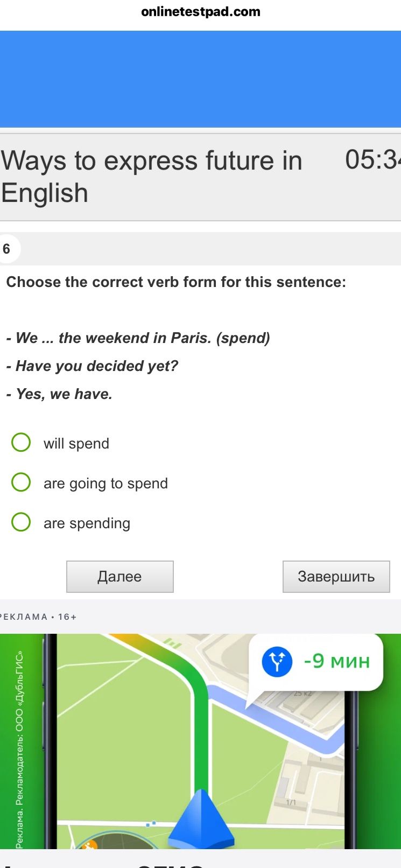
Task: Open the 2GIS map advertisement image
Action: (200, 741)
